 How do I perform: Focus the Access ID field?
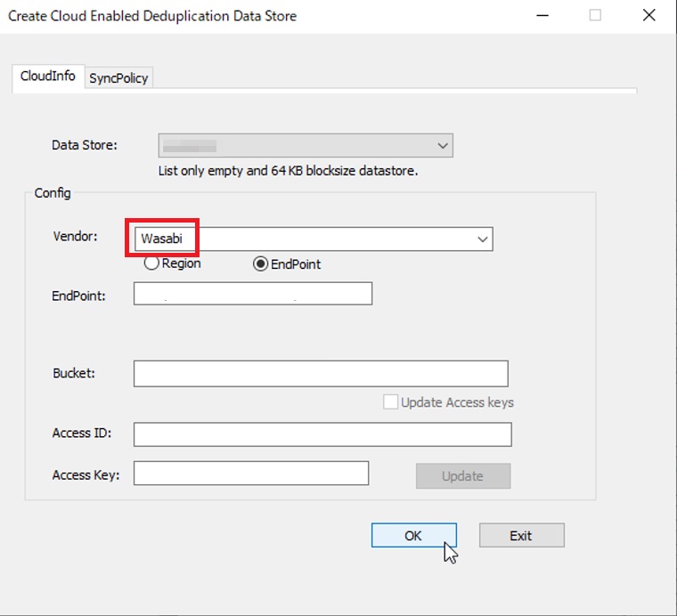coord(322,434)
